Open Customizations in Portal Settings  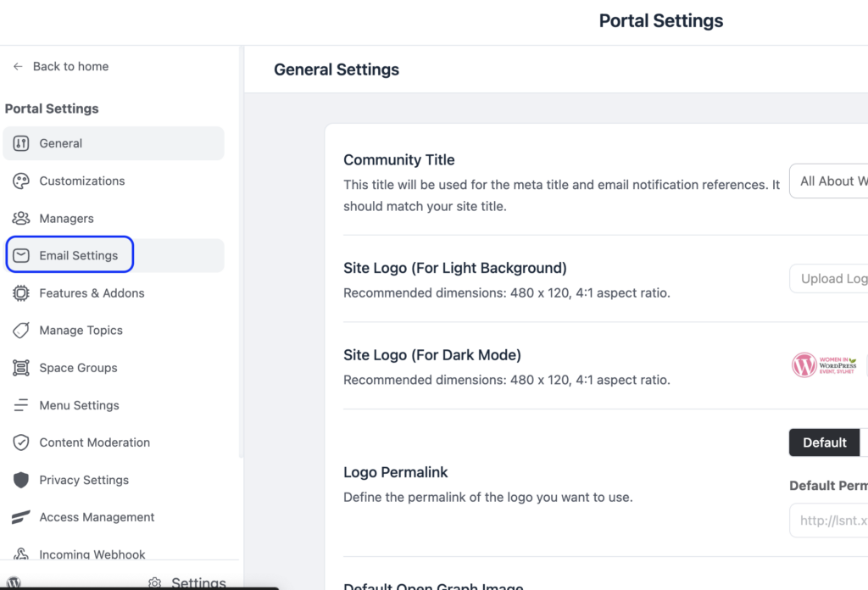(x=114, y=181)
